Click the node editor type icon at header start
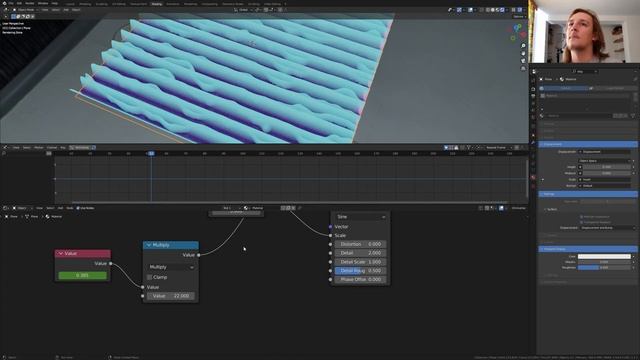This screenshot has height=360, width=640. (6, 208)
